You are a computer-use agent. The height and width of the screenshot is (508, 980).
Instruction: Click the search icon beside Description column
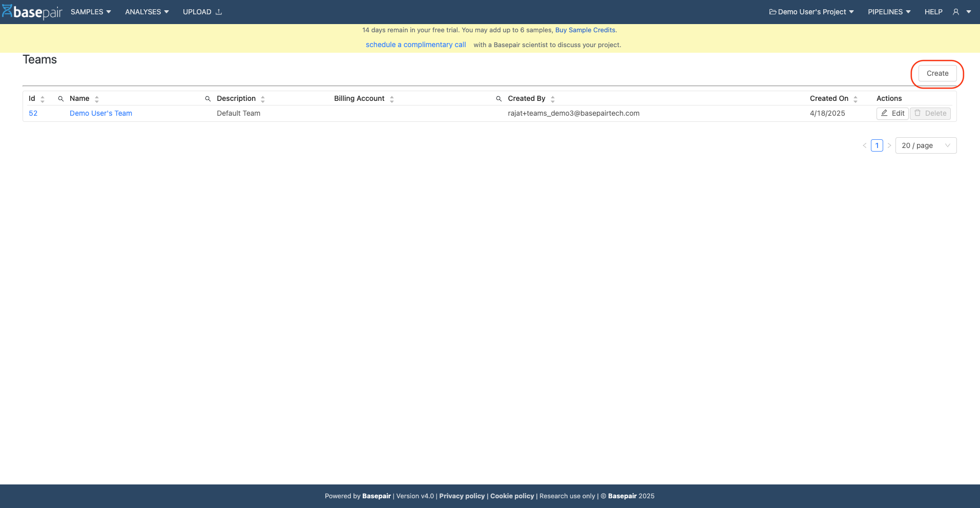pos(208,99)
